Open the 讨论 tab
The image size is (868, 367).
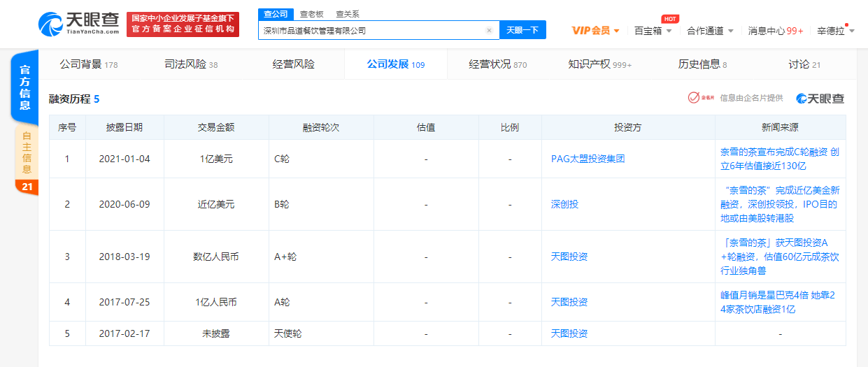pyautogui.click(x=804, y=64)
